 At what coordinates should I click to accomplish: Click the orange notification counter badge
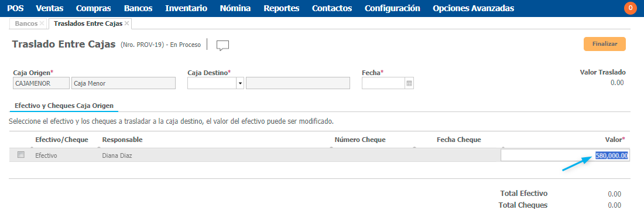[x=630, y=8]
